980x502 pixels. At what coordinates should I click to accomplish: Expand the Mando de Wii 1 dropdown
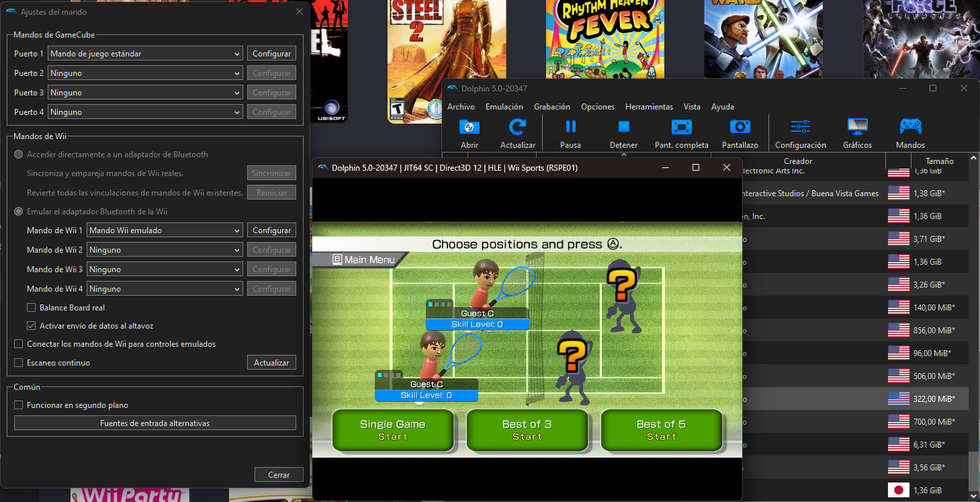[x=165, y=231]
